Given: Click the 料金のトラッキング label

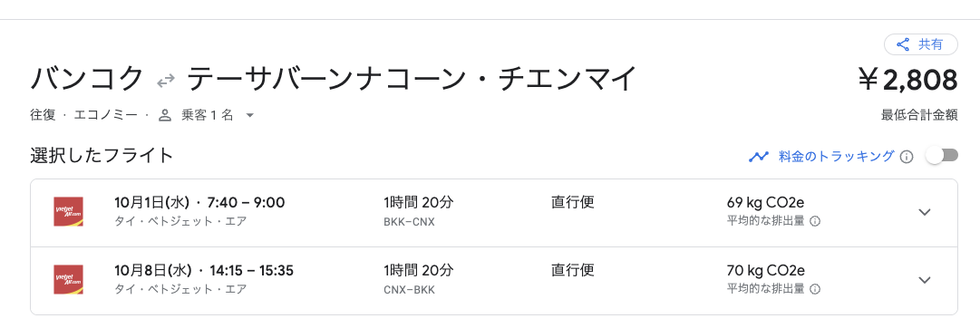Looking at the screenshot, I should [x=836, y=156].
